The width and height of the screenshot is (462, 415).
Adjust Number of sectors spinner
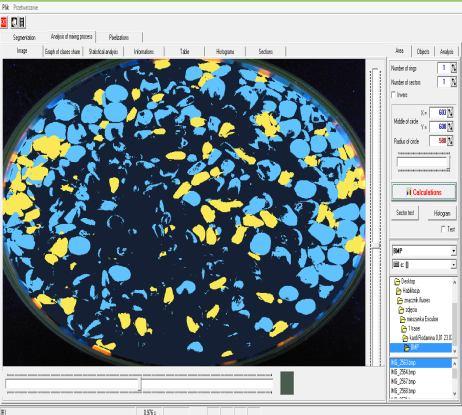tap(454, 82)
